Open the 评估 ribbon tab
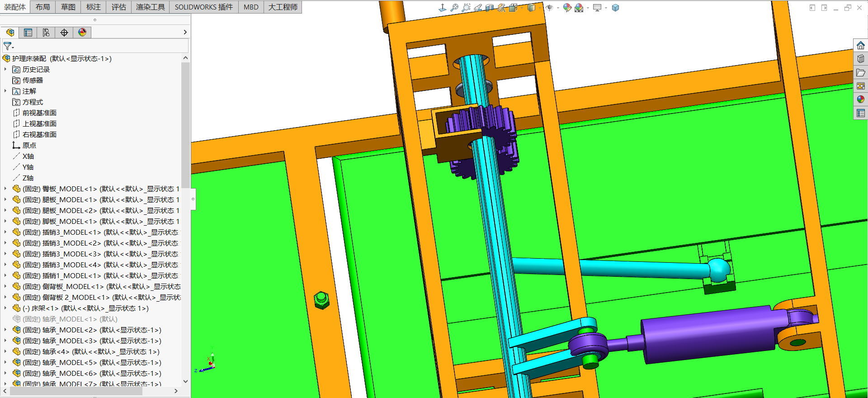Screen dimensions: 868x398 pos(119,7)
